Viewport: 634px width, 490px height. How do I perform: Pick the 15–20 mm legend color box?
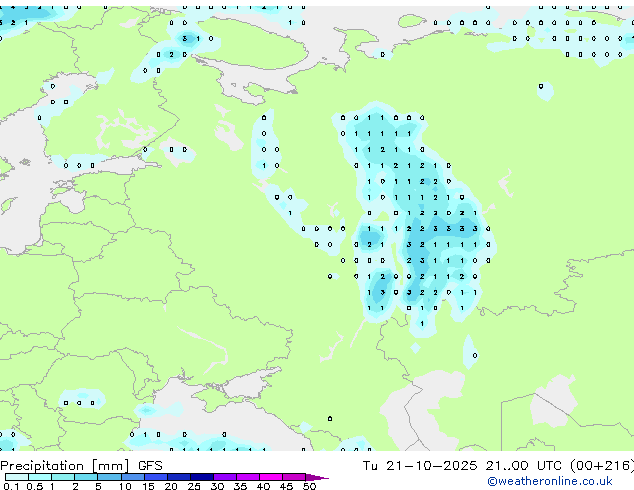(x=155, y=477)
